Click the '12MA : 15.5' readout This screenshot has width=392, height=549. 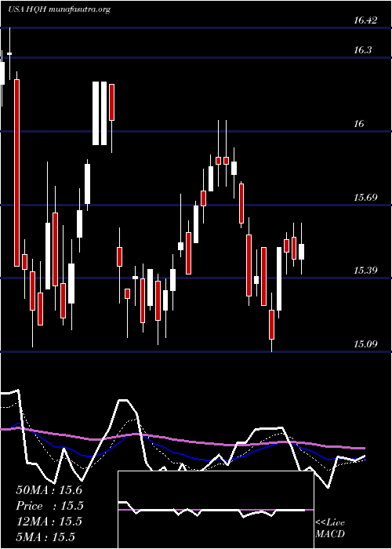coord(49,522)
